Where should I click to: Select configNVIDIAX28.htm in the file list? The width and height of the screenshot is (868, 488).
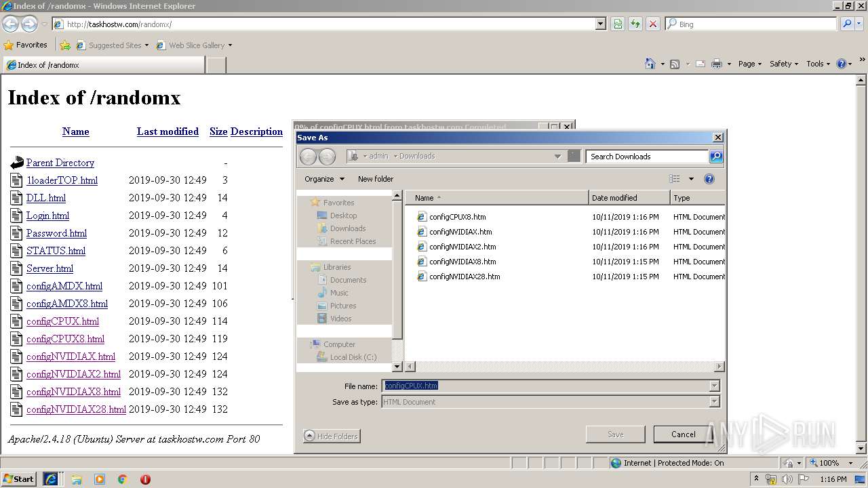coord(465,277)
